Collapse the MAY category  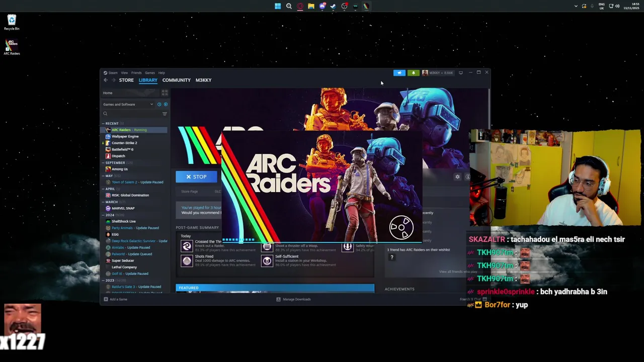[x=103, y=175]
